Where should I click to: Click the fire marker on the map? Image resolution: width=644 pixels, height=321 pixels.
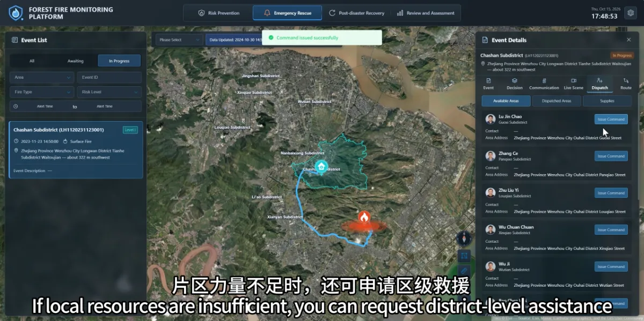[364, 218]
